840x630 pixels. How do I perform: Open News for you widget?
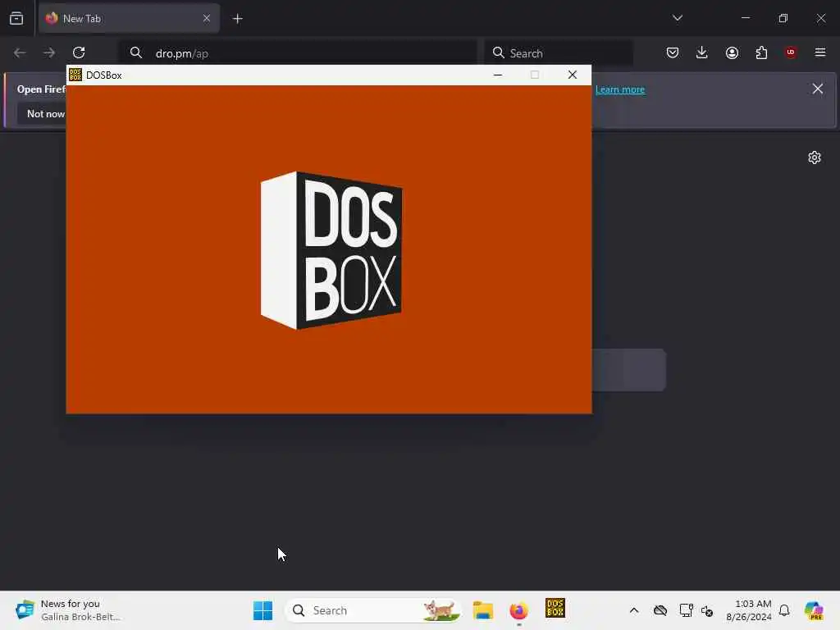coord(68,610)
